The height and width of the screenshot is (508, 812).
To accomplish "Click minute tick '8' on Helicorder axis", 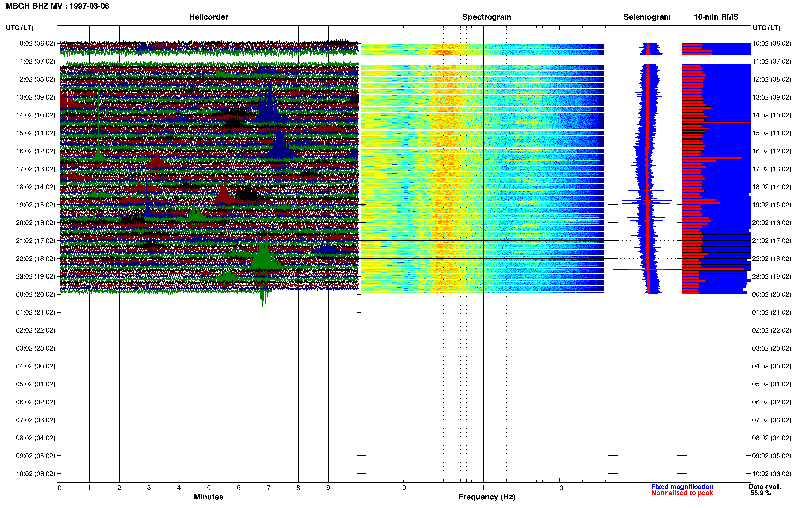I will (x=298, y=487).
